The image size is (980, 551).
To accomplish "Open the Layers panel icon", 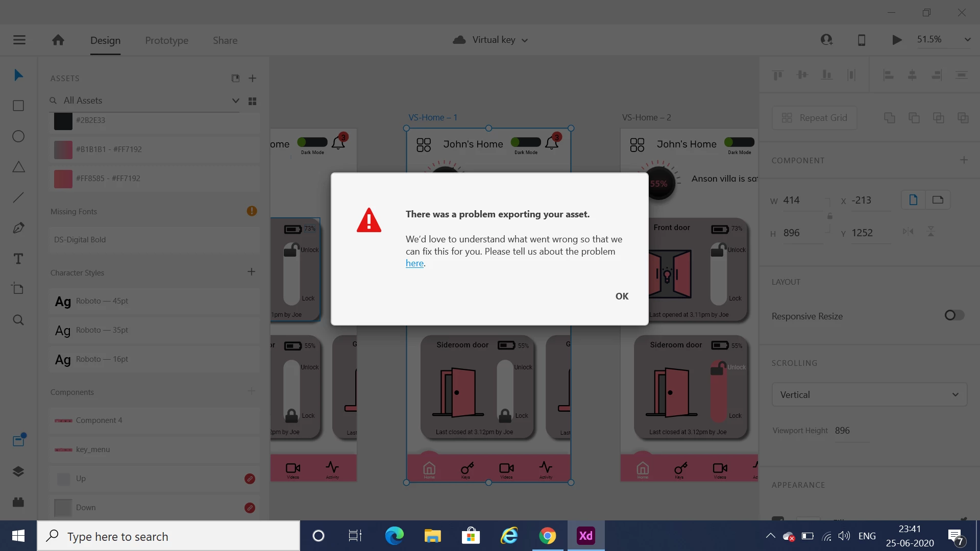I will pyautogui.click(x=18, y=471).
